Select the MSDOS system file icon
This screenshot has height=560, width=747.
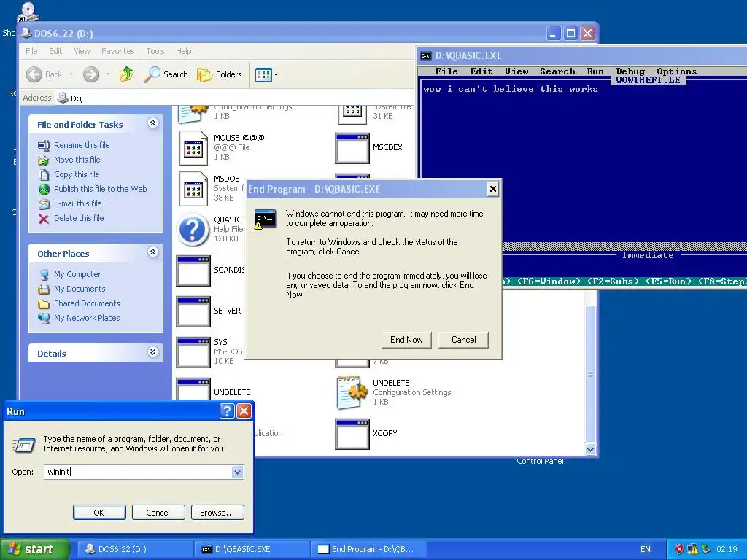coord(193,189)
